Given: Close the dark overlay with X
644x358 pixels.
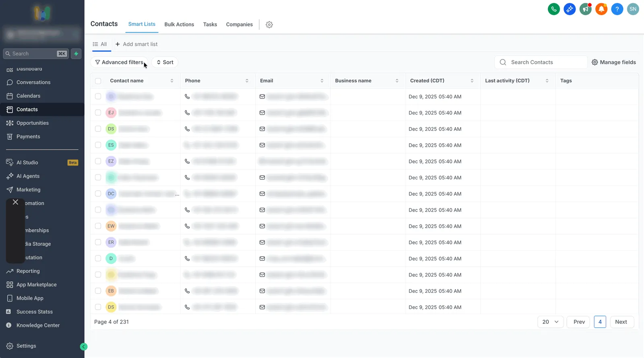Looking at the screenshot, I should (15, 202).
